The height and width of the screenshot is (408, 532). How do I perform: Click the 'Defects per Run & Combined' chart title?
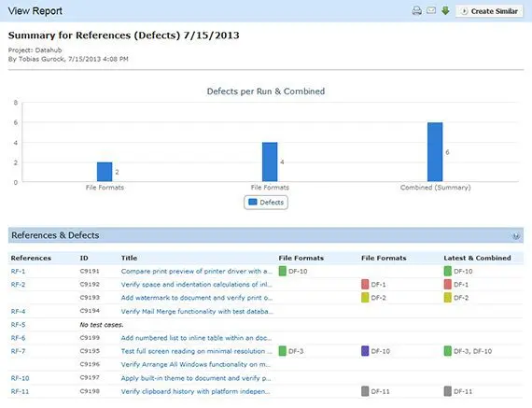click(x=266, y=91)
